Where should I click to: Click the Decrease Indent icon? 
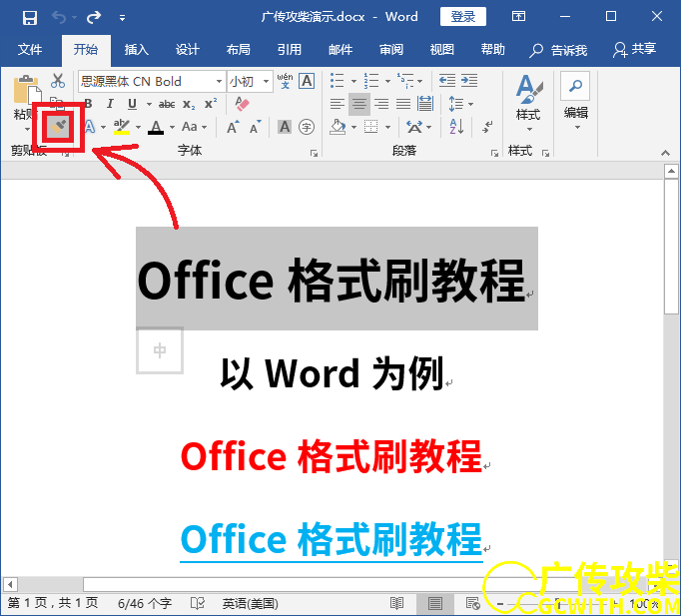(x=447, y=80)
